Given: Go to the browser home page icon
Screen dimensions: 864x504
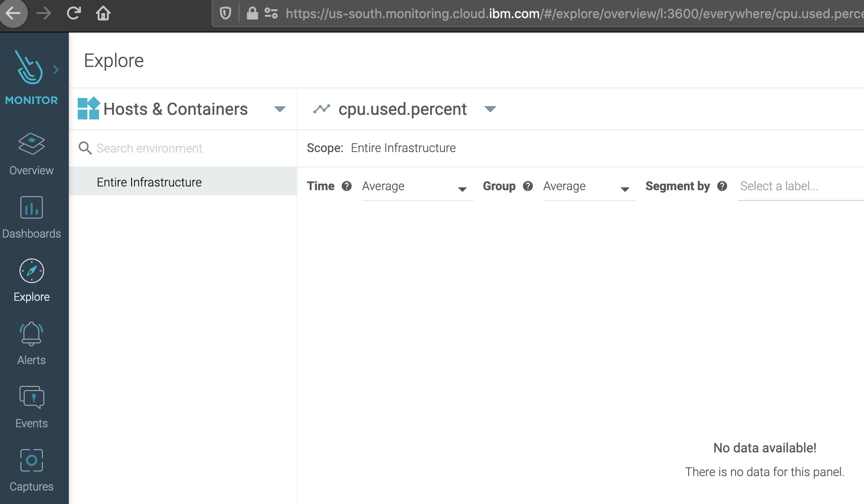Looking at the screenshot, I should pos(103,13).
